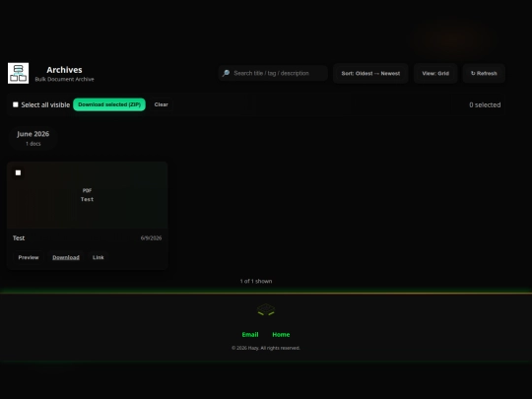Screen dimensions: 532x399
Task: Check the Test document card checkbox
Action: pos(19,172)
